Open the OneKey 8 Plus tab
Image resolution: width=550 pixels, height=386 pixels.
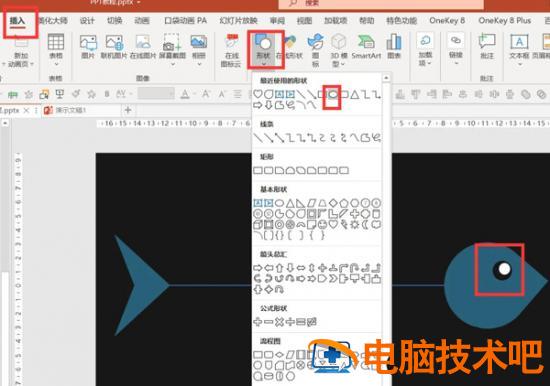point(504,21)
